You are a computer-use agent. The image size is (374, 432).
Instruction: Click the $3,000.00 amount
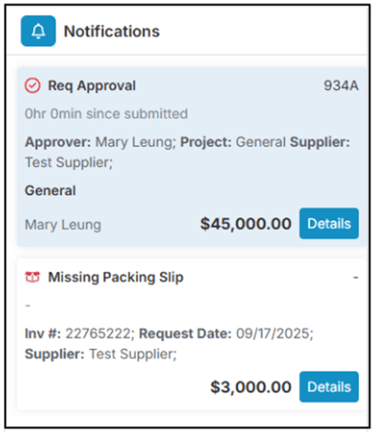coord(251,387)
